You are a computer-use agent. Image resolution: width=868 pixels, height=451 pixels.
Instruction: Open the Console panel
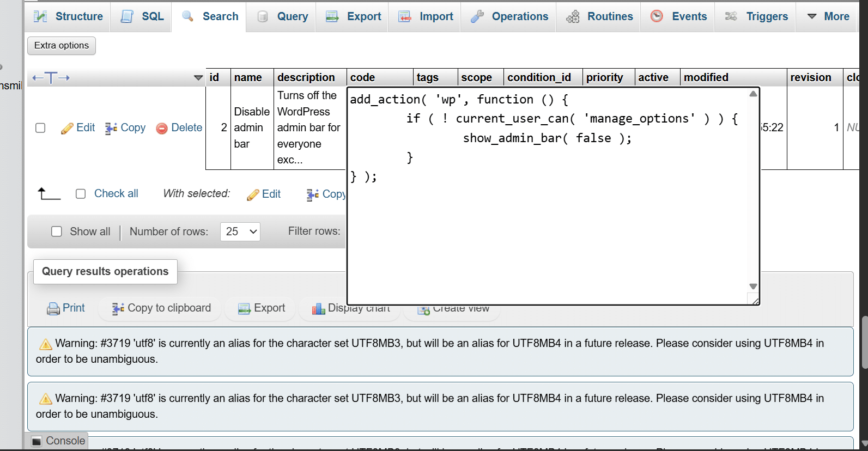[58, 441]
